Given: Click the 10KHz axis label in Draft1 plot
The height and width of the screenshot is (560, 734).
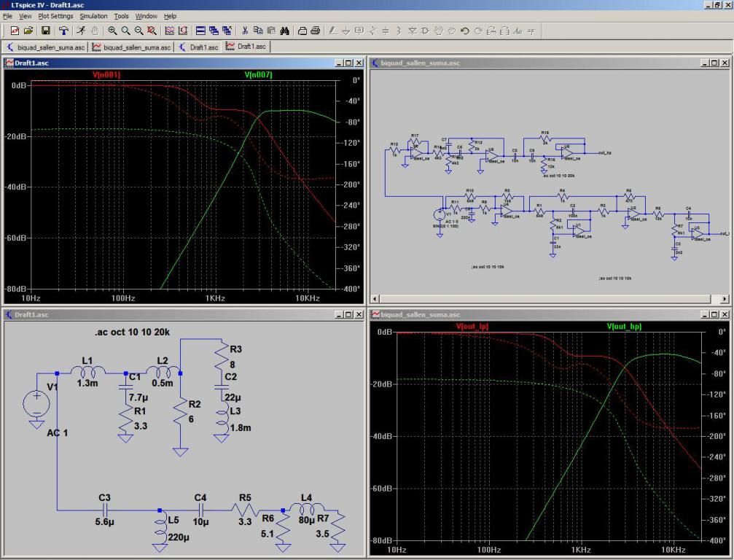Looking at the screenshot, I should pyautogui.click(x=307, y=297).
